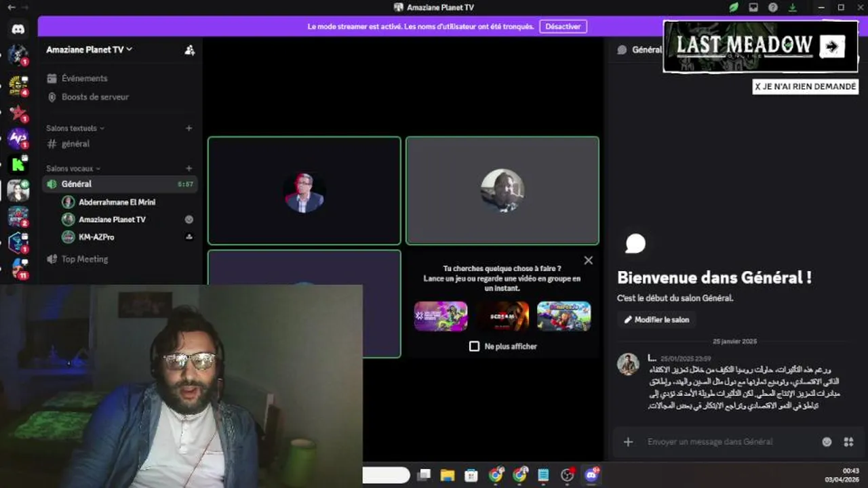This screenshot has width=868, height=488.
Task: Close the activity suggestion popup
Action: 589,260
